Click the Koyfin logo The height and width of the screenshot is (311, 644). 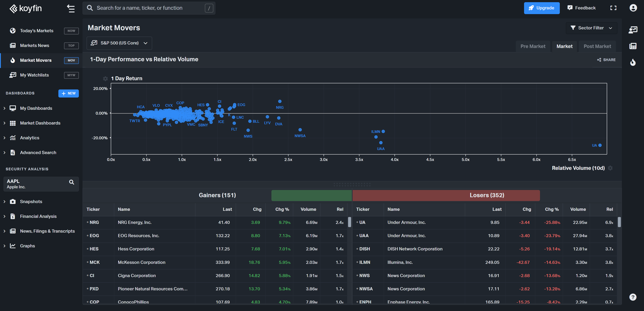point(25,8)
